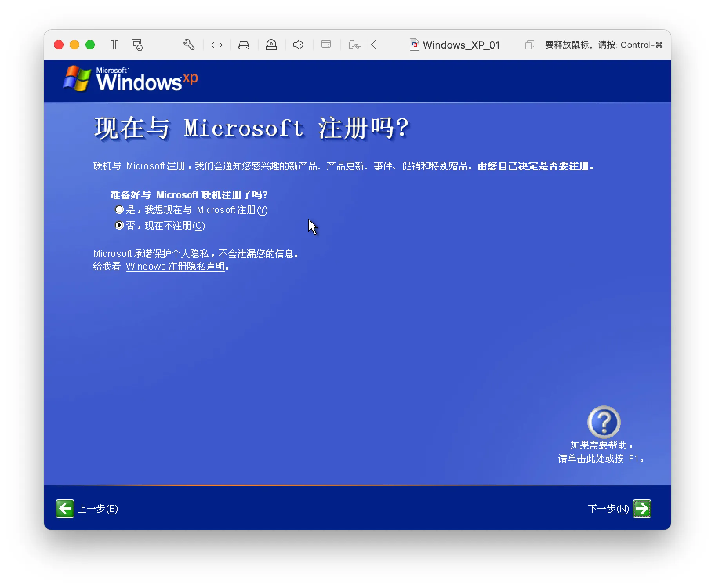
Task: Click the network adapter arrows icon
Action: coord(217,45)
